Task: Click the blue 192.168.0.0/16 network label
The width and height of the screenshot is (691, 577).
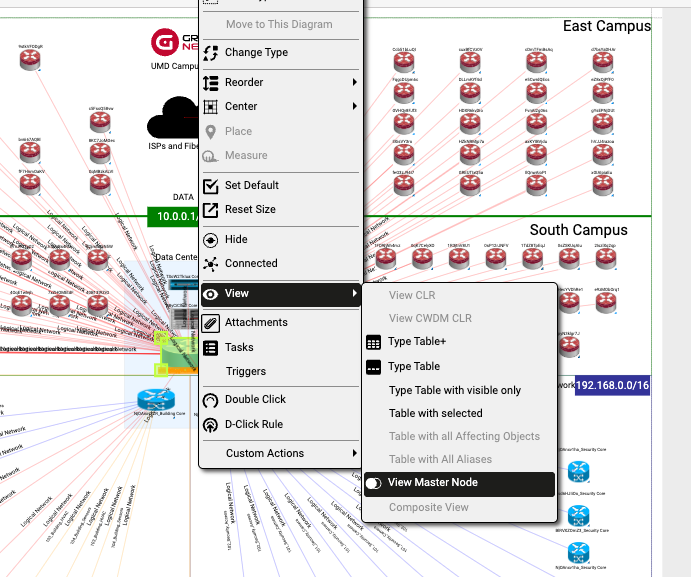Action: click(612, 385)
